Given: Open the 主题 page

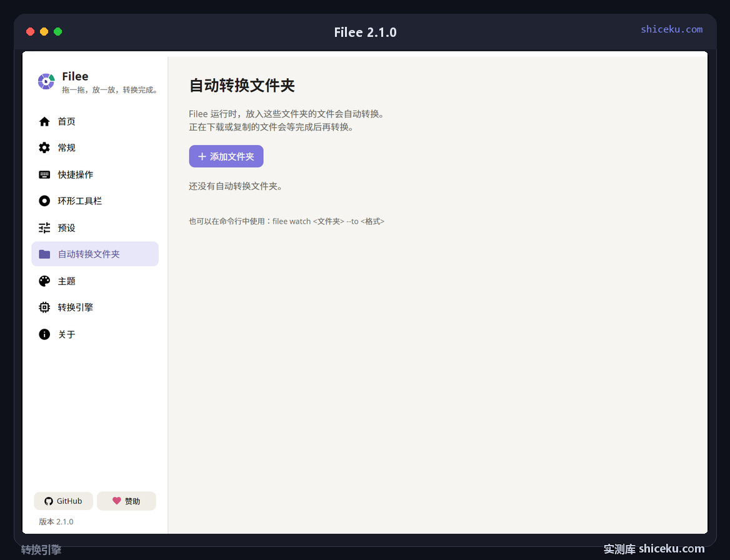Looking at the screenshot, I should tap(95, 281).
